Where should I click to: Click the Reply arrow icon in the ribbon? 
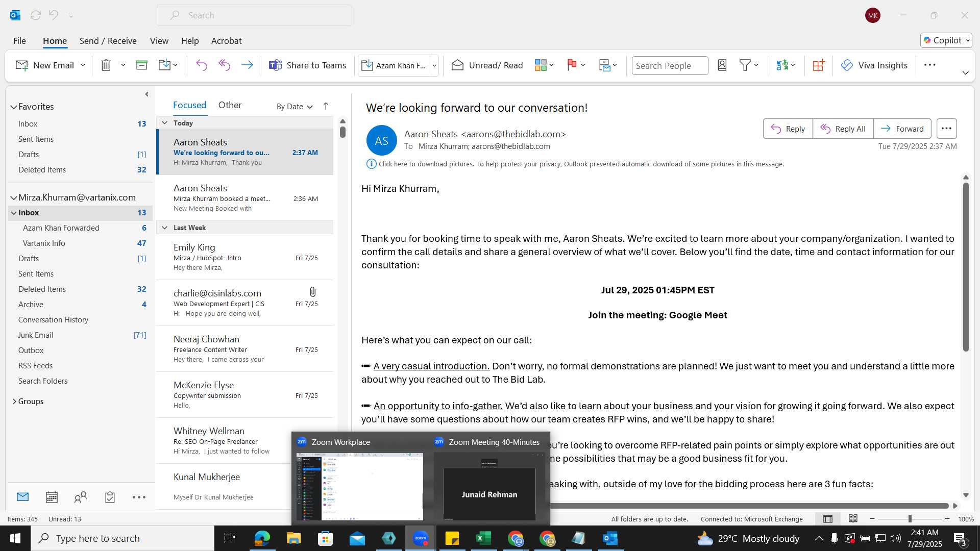(x=202, y=65)
